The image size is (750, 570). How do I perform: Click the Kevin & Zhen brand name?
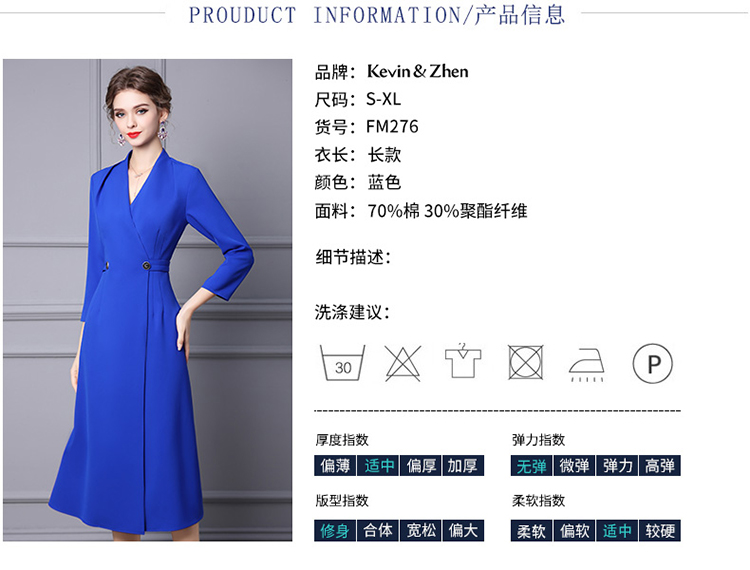[x=418, y=72]
